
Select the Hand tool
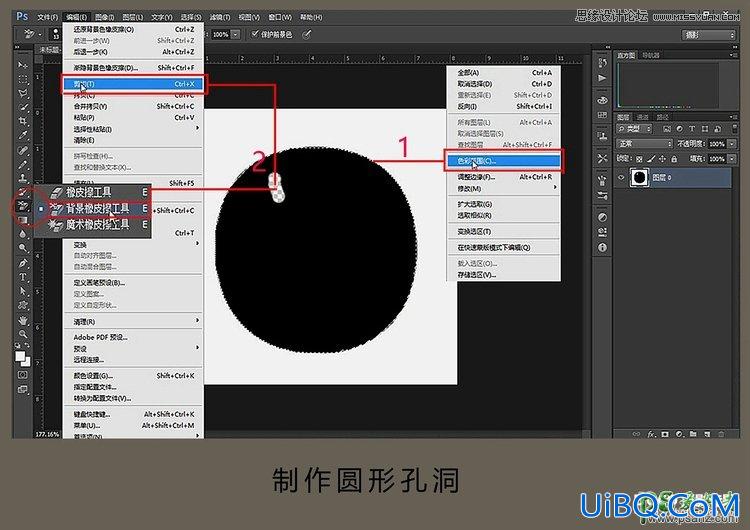22,320
